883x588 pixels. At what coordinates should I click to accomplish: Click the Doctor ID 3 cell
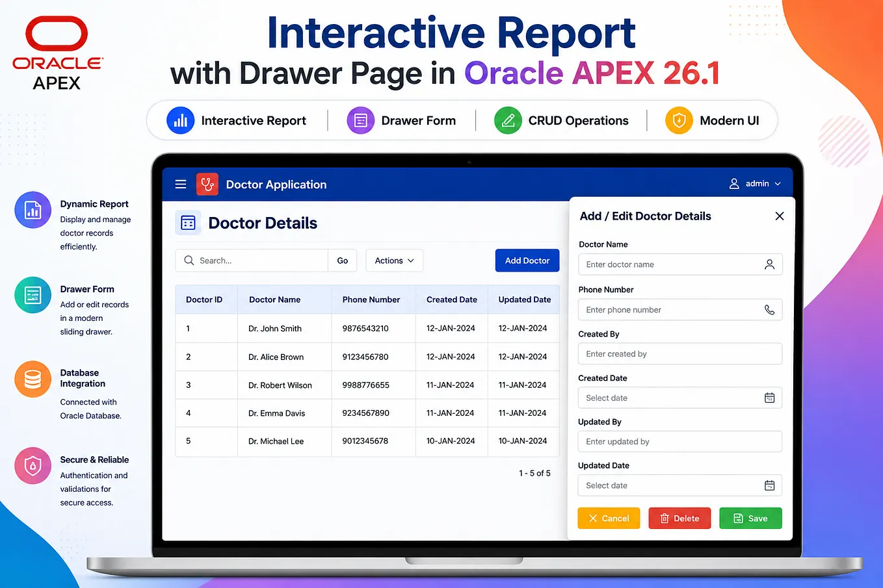(x=207, y=385)
